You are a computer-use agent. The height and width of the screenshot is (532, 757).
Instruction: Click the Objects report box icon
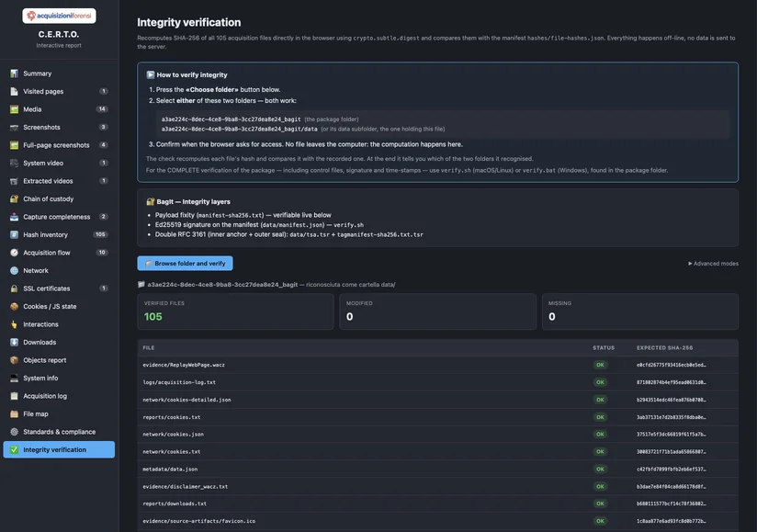tap(14, 360)
